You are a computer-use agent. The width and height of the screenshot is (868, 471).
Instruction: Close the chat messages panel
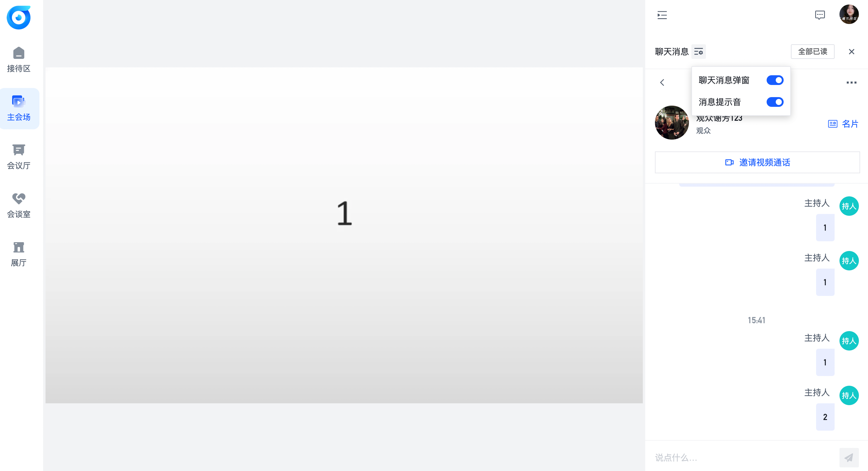click(852, 52)
